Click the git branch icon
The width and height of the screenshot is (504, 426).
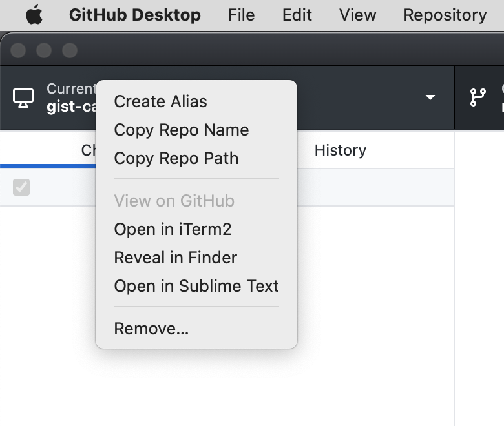point(478,97)
